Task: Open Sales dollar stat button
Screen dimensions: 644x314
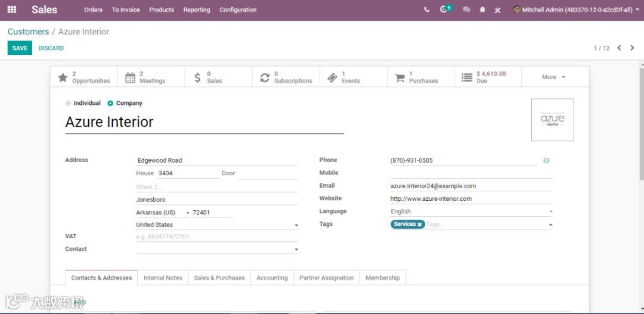Action: coord(218,77)
